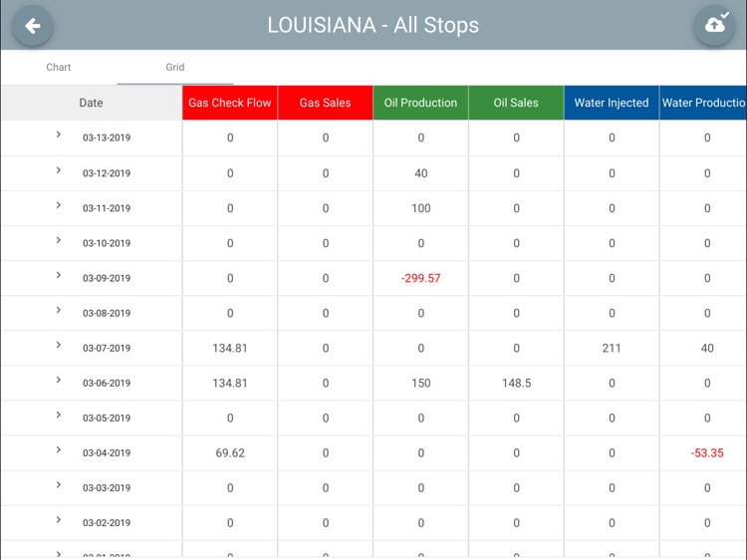This screenshot has height=560, width=747.
Task: Click the 211 Water Injected cell
Action: (612, 349)
